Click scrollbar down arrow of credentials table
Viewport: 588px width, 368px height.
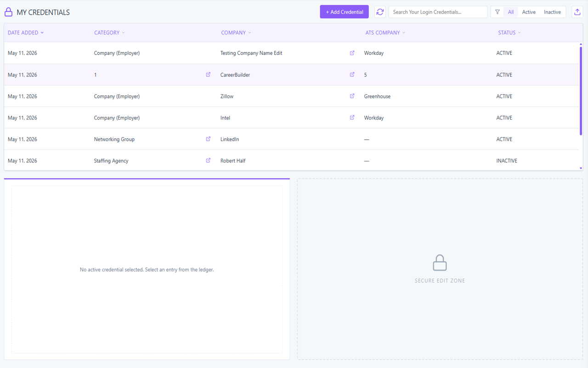point(581,168)
